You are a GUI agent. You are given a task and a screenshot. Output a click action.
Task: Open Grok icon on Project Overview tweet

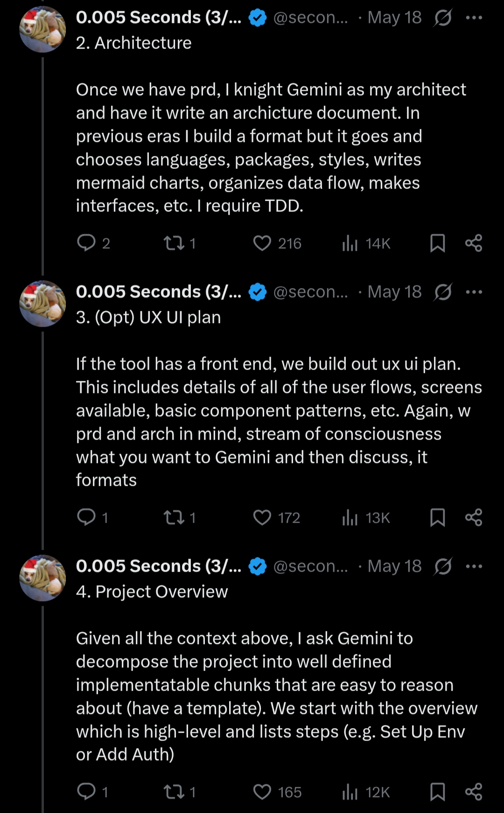442,567
